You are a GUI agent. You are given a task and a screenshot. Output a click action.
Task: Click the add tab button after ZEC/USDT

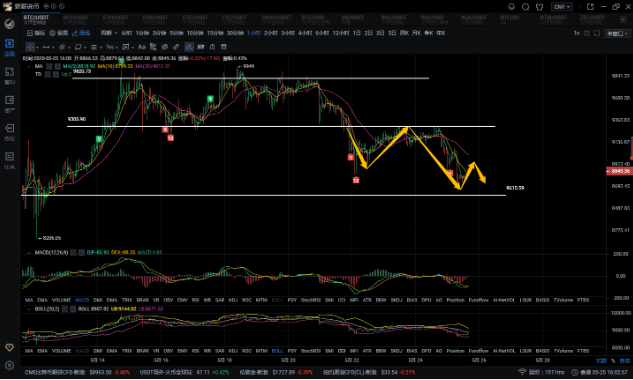point(623,19)
